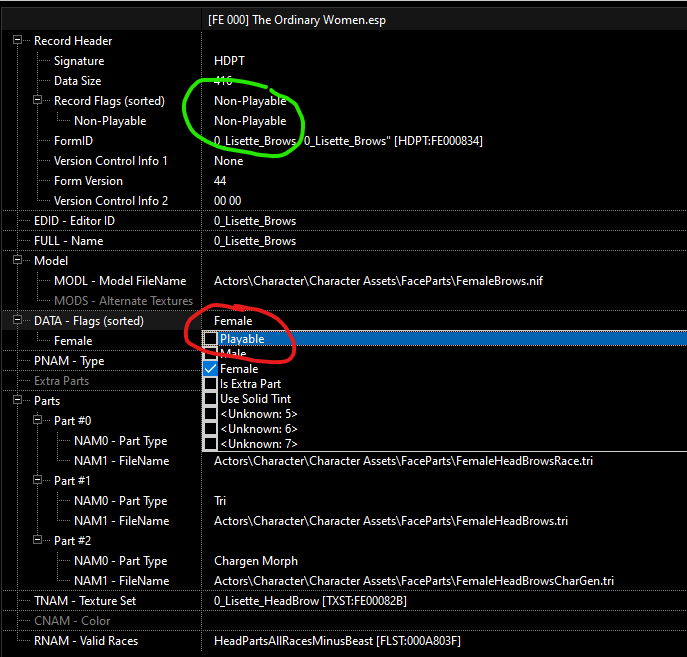This screenshot has height=657, width=687.
Task: Select the Version Control Info 1 row
Action: point(110,161)
